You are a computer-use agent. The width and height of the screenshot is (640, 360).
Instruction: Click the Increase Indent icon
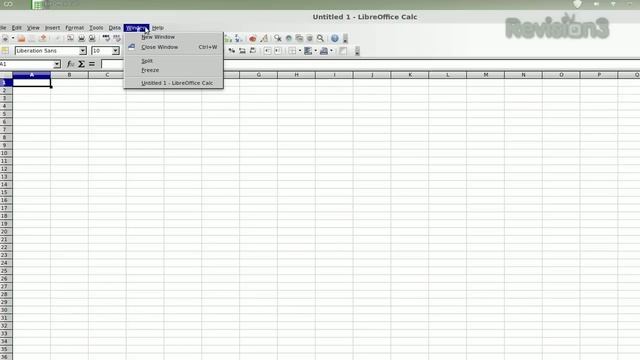point(278,51)
